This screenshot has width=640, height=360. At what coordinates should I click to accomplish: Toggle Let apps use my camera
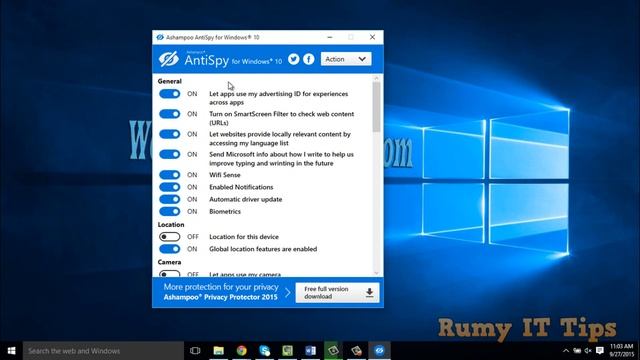coord(169,274)
